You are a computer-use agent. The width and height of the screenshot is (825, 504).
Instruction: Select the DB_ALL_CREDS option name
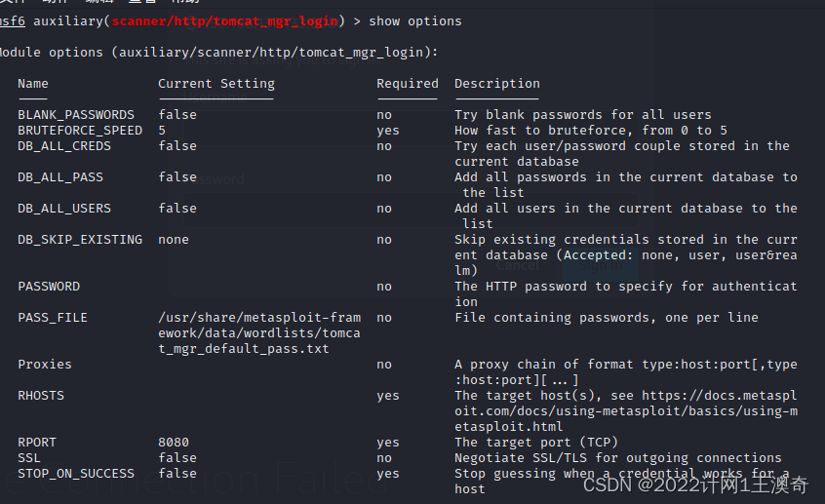pyautogui.click(x=64, y=145)
